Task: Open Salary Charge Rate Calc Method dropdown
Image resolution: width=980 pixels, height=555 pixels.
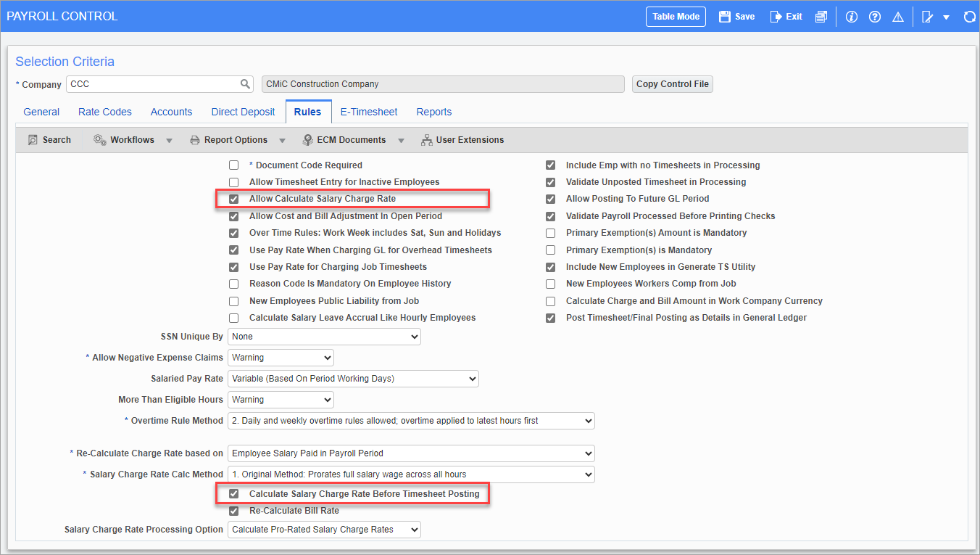Action: [x=411, y=474]
